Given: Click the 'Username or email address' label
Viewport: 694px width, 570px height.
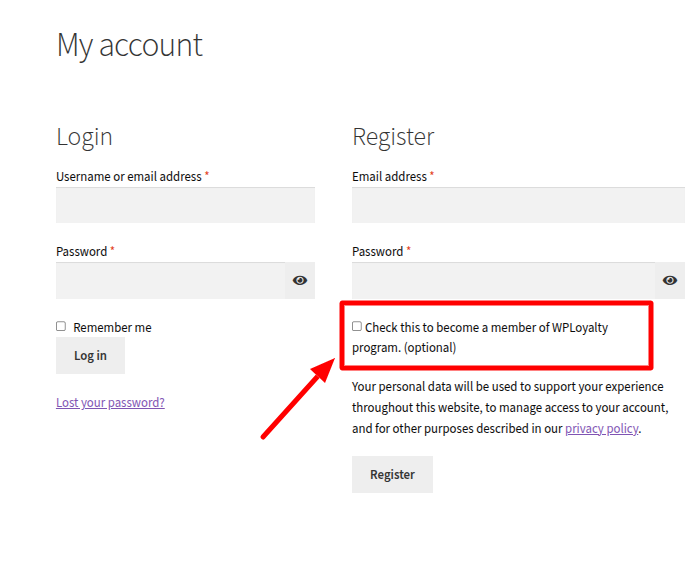Looking at the screenshot, I should click(129, 177).
